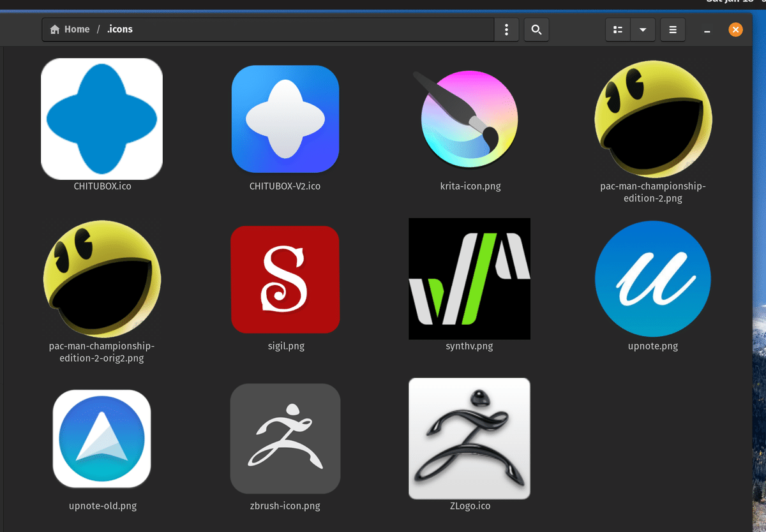Screen dimensions: 766x532
Task: Click the krita-icon.png filename label
Action: [469, 187]
